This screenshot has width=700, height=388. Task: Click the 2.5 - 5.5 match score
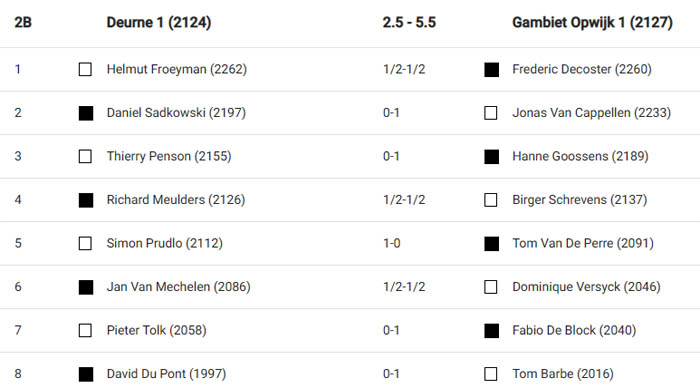pos(409,22)
